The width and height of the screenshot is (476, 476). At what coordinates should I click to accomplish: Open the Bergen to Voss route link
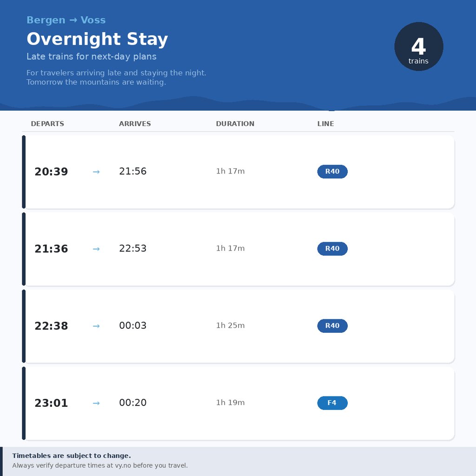66,20
